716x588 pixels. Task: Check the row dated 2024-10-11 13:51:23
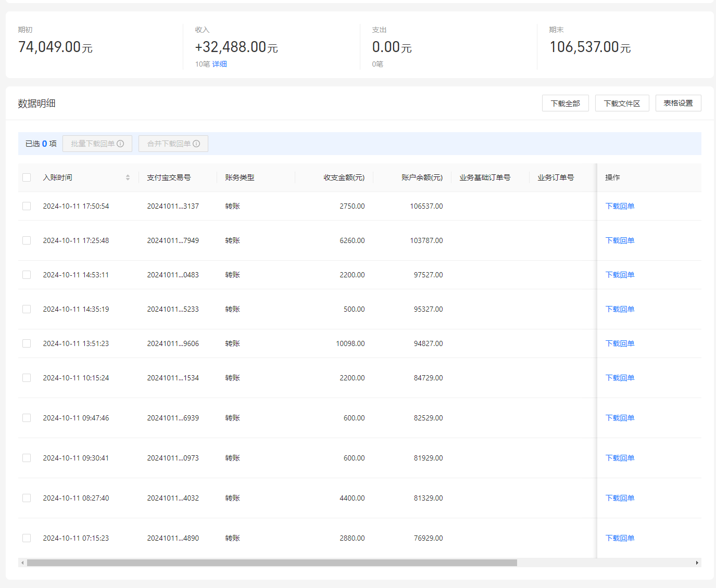pyautogui.click(x=27, y=343)
